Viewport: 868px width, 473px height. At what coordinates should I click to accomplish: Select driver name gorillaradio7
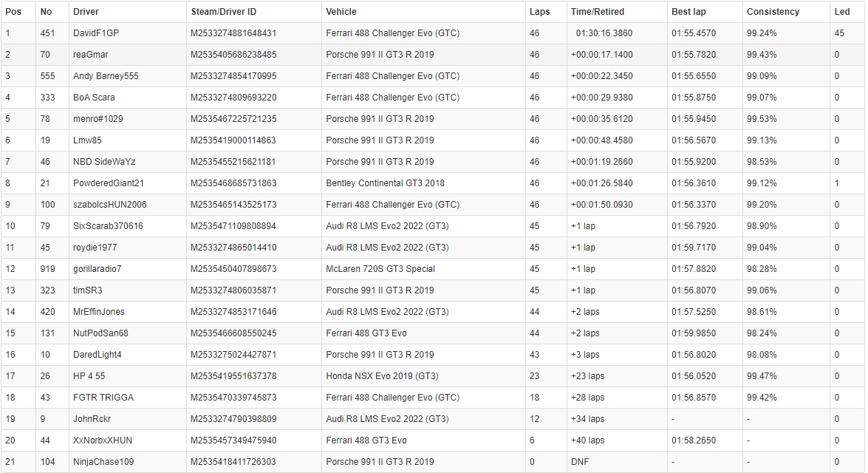(x=97, y=269)
